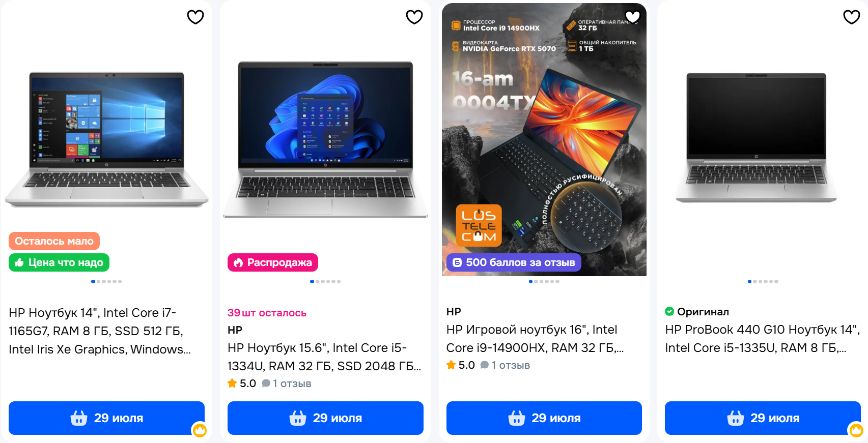The width and height of the screenshot is (868, 443).
Task: Tap the heart on the gaming laptop card
Action: (633, 17)
